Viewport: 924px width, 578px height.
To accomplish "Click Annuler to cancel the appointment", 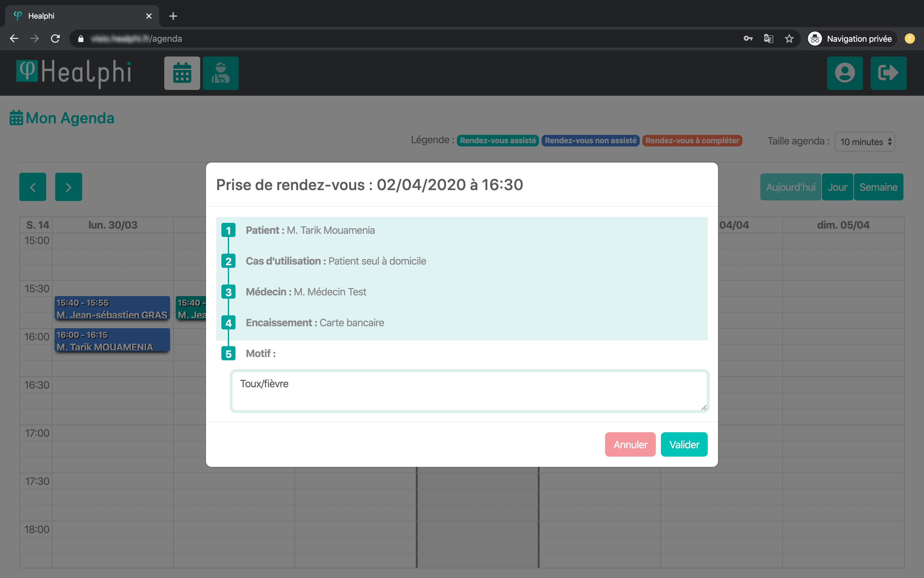I will click(630, 445).
